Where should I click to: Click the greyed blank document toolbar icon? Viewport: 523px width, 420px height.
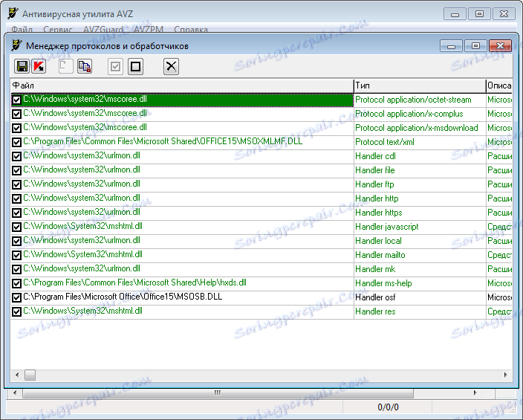pyautogui.click(x=65, y=66)
